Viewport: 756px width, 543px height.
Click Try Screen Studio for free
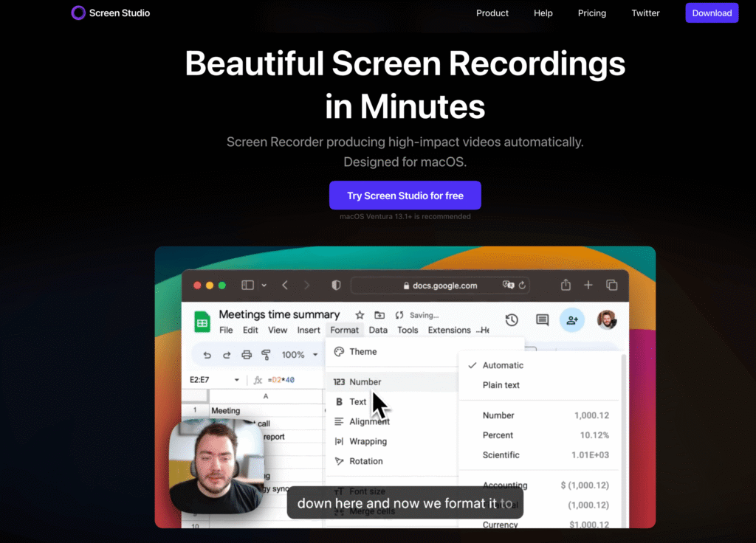tap(405, 196)
